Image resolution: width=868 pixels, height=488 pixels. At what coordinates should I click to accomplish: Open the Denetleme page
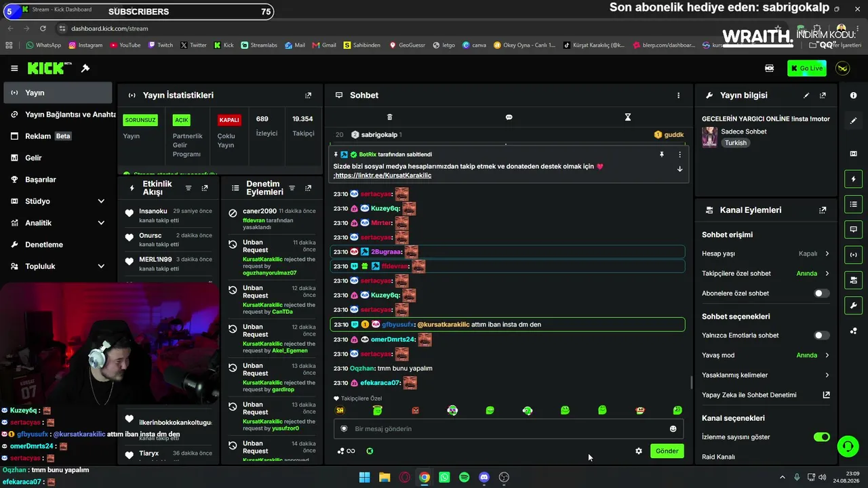[x=58, y=245]
